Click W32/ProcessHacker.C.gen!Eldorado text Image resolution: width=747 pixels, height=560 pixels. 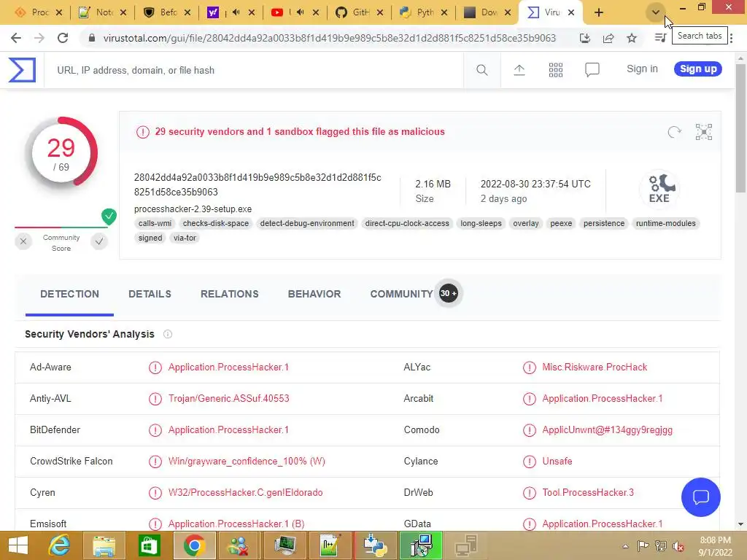tap(245, 493)
